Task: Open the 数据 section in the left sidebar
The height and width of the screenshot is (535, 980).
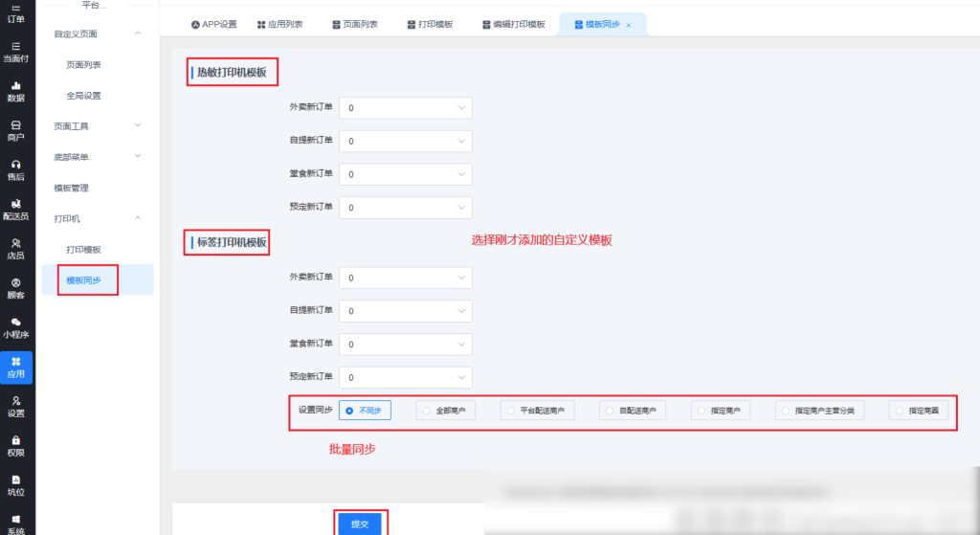Action: (x=16, y=91)
